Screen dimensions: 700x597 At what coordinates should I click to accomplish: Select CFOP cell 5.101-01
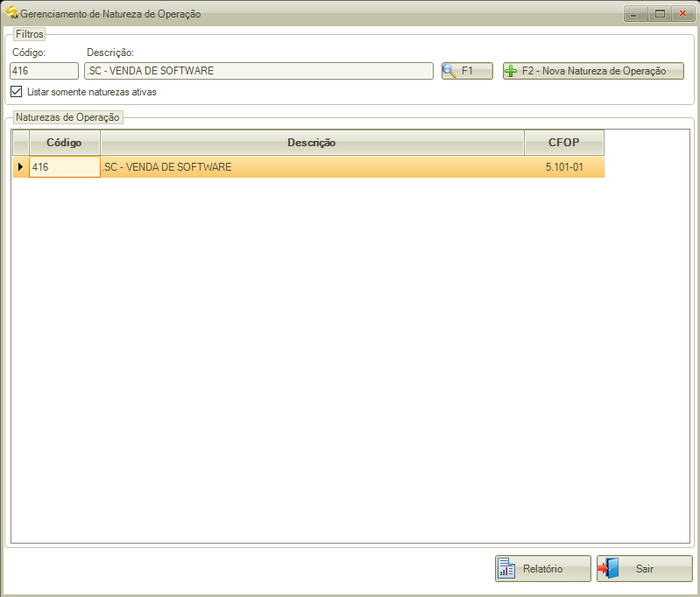564,167
